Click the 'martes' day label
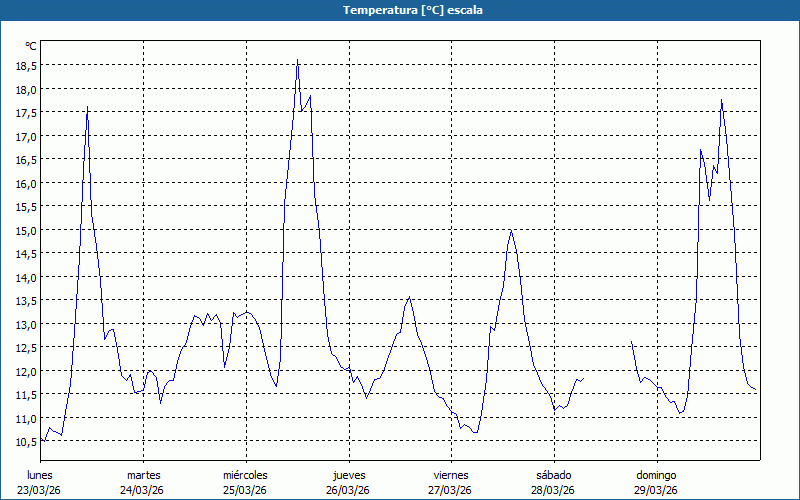 [x=144, y=475]
